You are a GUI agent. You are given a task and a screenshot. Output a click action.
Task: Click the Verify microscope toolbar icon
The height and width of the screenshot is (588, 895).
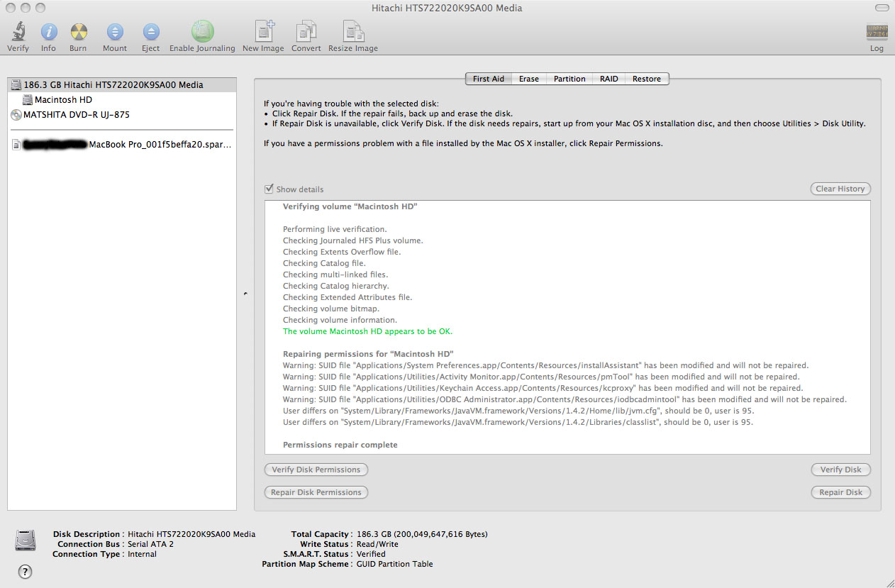point(18,31)
